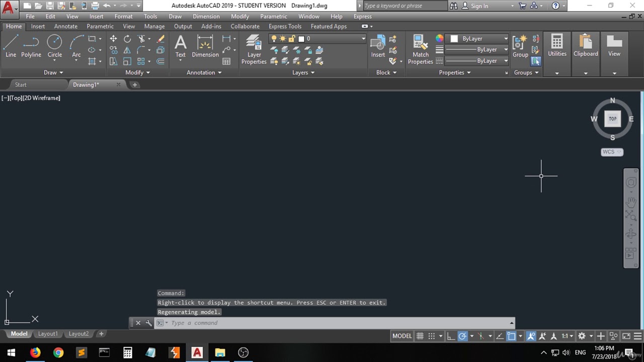644x362 pixels.
Task: Open the layer 0 dropdown list
Action: tap(317, 39)
